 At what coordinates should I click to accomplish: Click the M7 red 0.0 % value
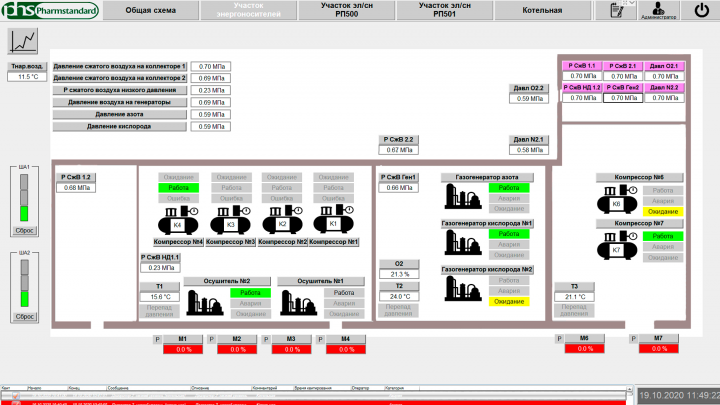click(x=658, y=349)
